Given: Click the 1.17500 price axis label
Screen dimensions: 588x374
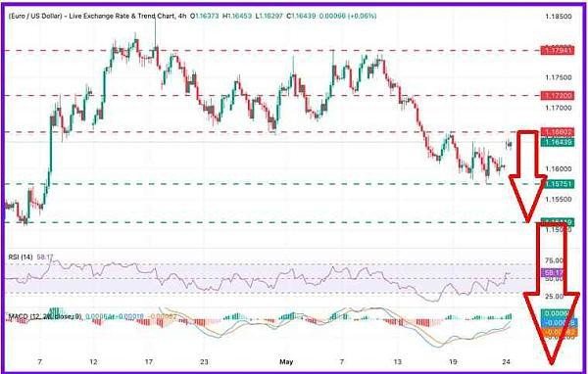Looking at the screenshot, I should [x=559, y=77].
